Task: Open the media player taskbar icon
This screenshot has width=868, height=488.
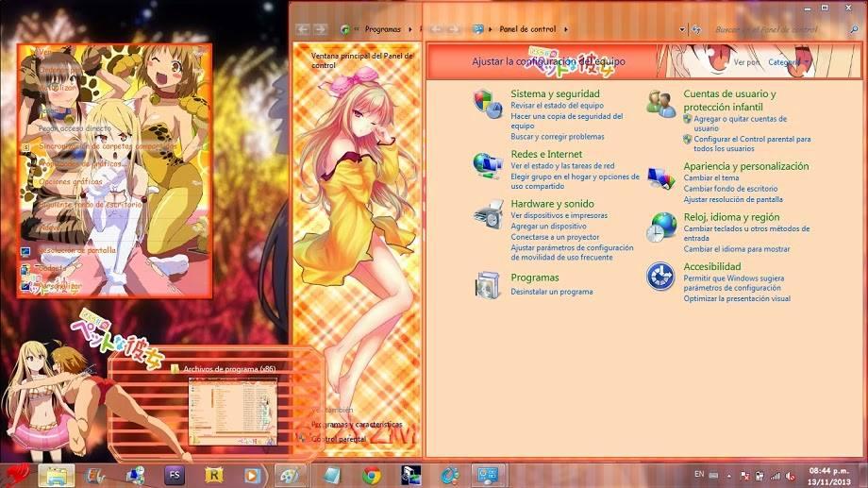Action: [x=251, y=476]
